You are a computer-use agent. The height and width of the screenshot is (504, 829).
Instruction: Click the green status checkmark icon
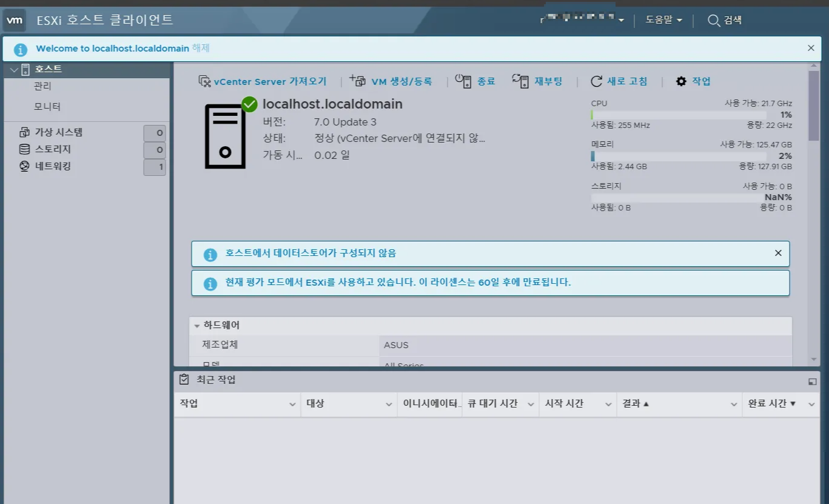click(x=249, y=104)
